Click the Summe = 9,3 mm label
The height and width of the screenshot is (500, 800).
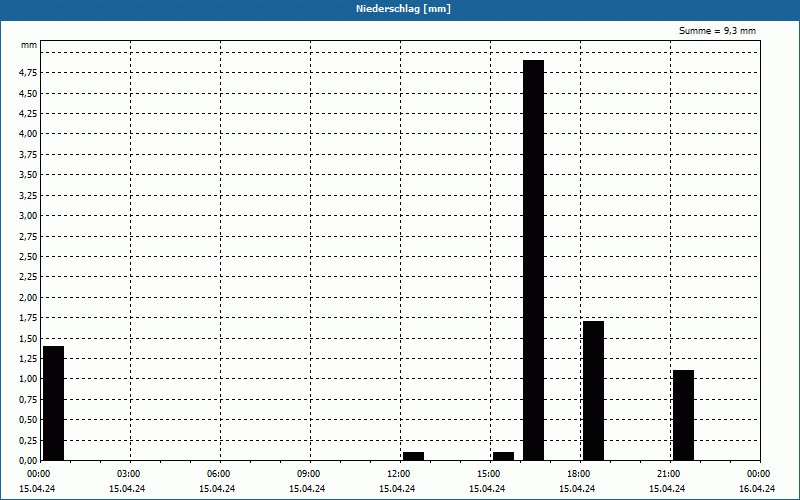coord(717,31)
